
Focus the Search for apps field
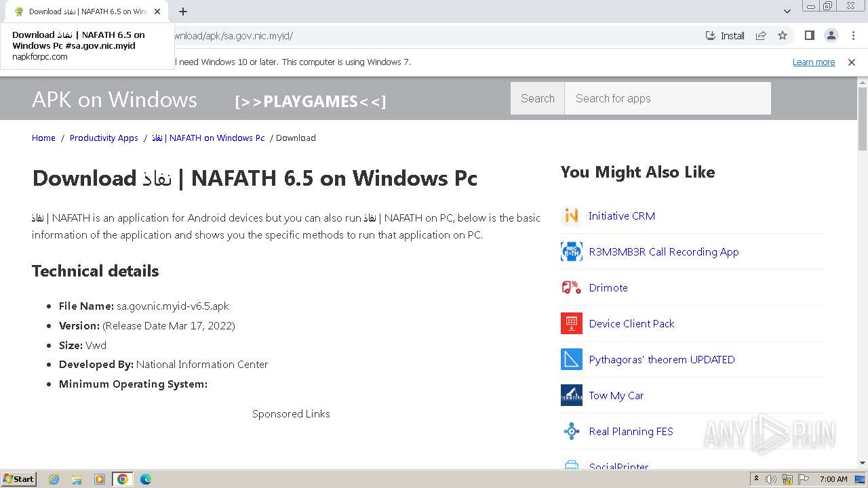668,98
